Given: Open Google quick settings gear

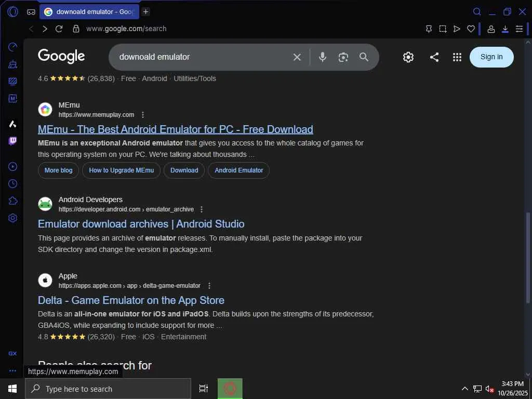Looking at the screenshot, I should [408, 57].
